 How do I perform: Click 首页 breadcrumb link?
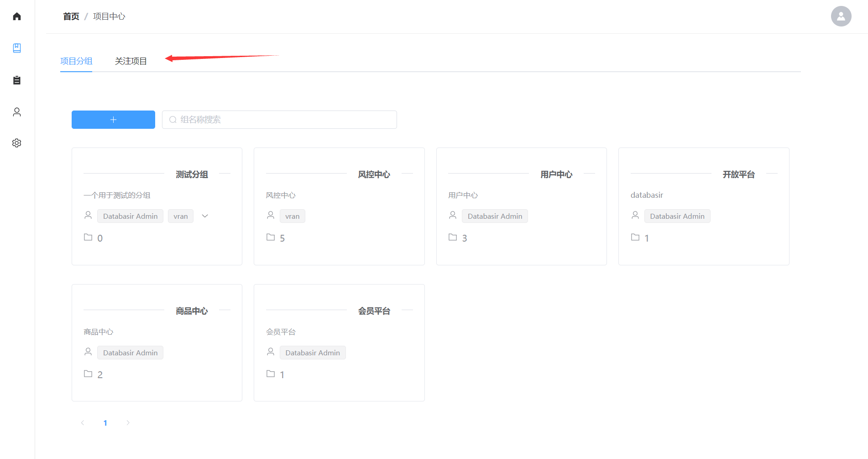(71, 16)
